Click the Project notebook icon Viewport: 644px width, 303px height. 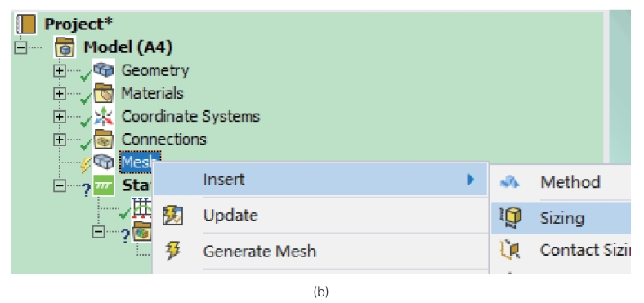pyautogui.click(x=25, y=24)
